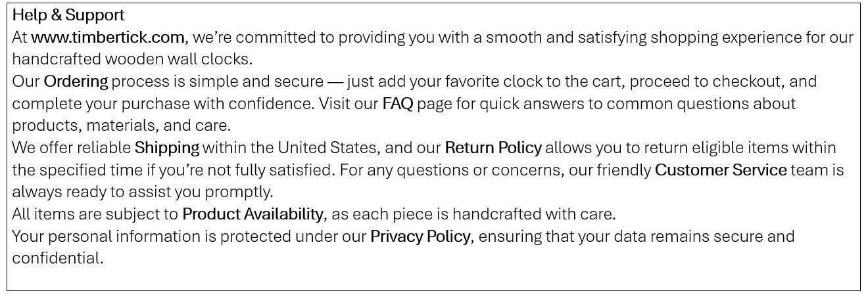Viewport: 868px width, 297px height.
Task: Open the Product Availability link
Action: (253, 214)
